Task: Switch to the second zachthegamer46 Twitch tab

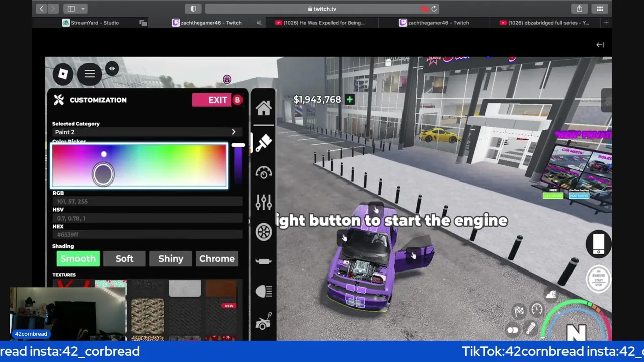Action: click(434, 23)
